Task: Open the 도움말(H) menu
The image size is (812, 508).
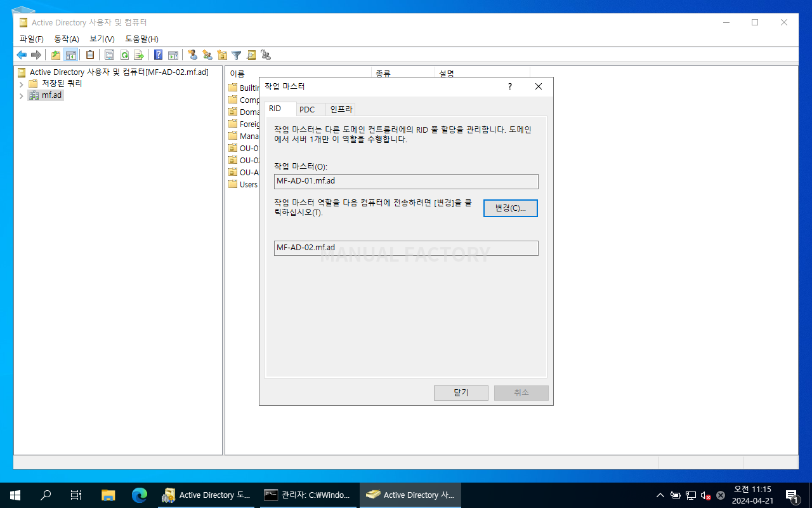Action: point(141,39)
